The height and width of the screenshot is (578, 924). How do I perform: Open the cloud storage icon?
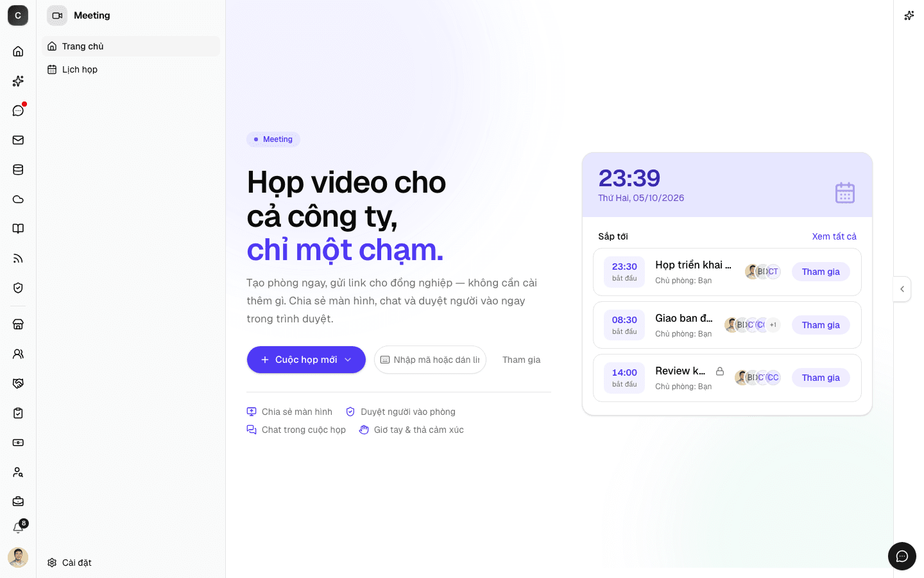click(18, 199)
